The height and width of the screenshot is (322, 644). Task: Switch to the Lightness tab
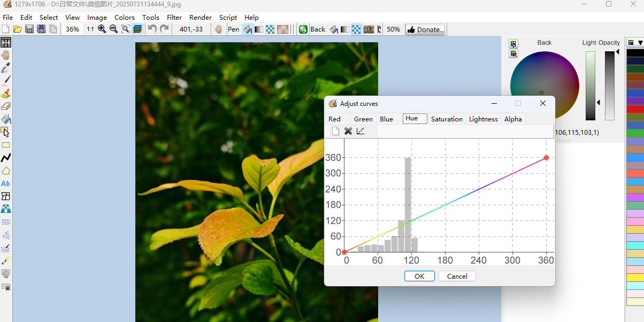tap(483, 119)
